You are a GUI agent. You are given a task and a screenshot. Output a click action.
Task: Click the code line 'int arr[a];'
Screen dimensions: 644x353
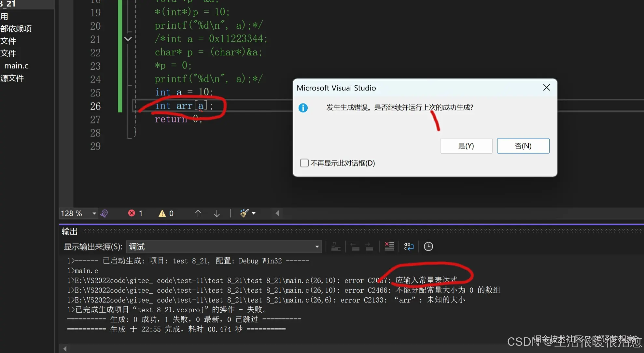point(184,106)
